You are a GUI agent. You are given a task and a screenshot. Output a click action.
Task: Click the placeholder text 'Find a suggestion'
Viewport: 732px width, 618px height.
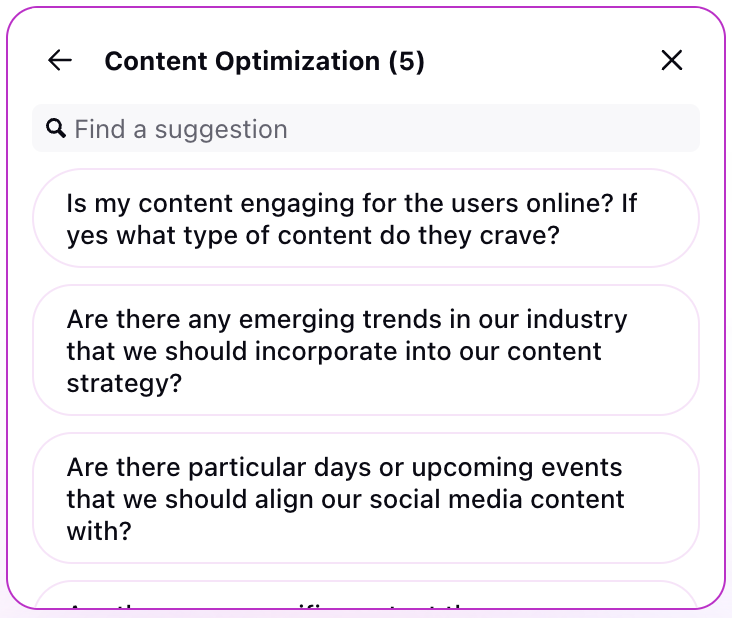(x=181, y=129)
